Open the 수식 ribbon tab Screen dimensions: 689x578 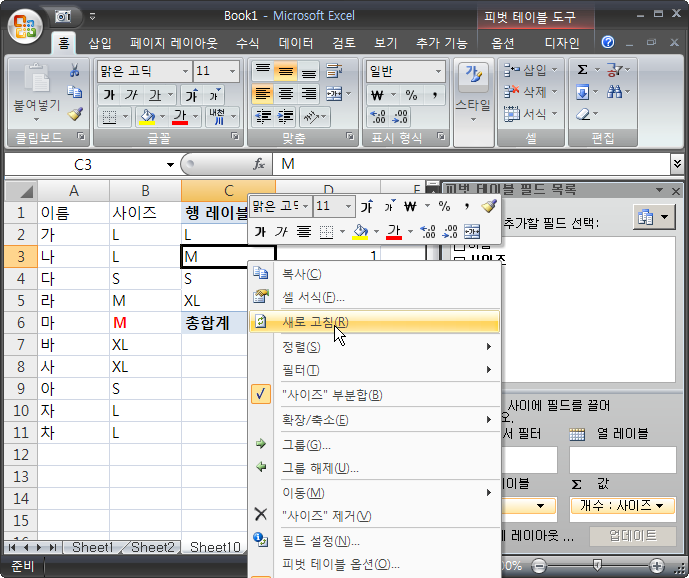click(247, 43)
